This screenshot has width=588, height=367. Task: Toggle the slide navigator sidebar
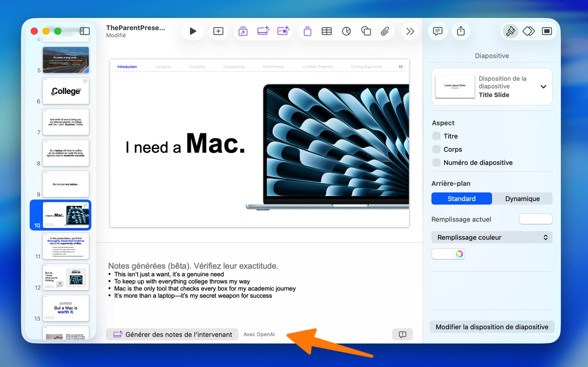(85, 31)
